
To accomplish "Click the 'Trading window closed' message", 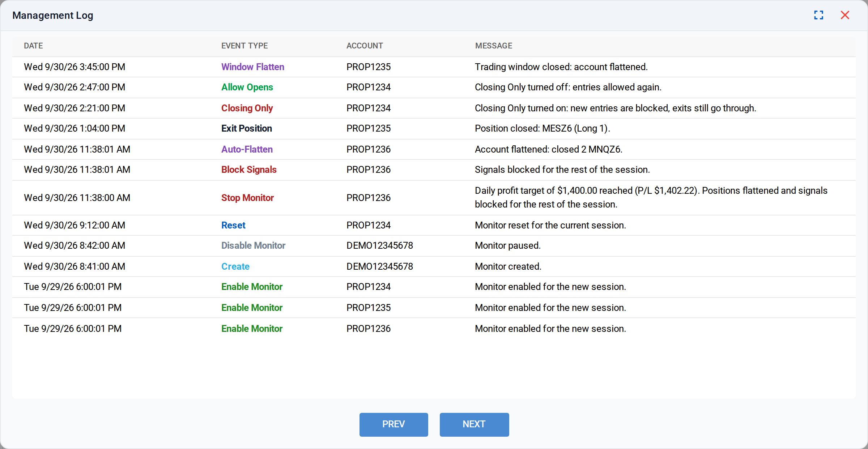I will tap(561, 67).
